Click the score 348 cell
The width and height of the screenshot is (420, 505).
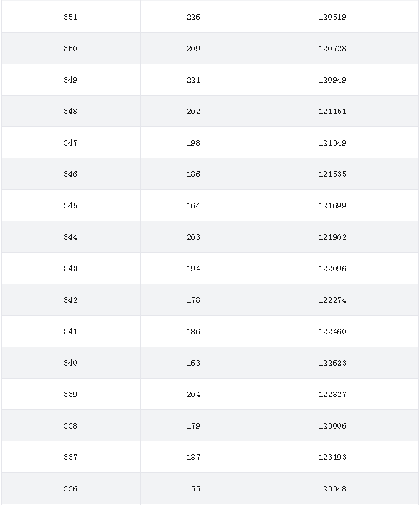click(x=70, y=111)
